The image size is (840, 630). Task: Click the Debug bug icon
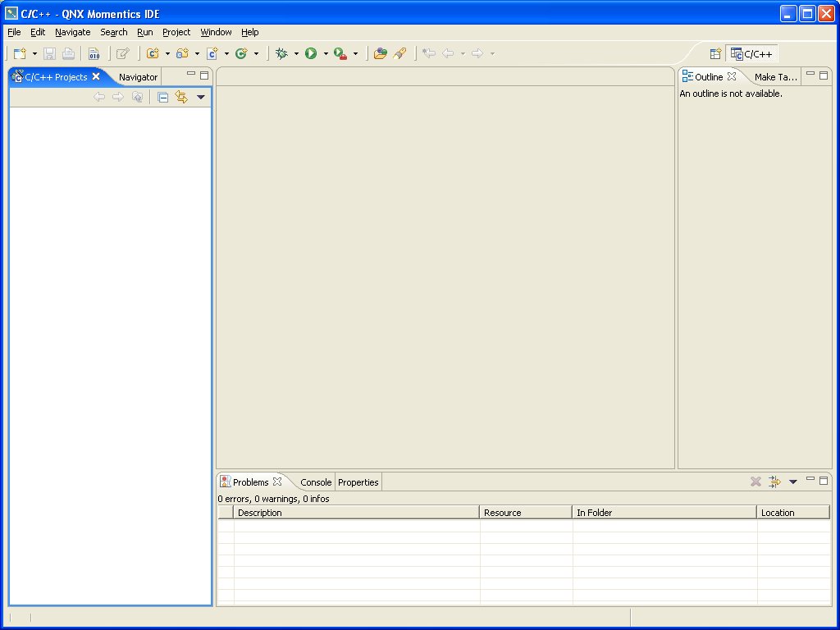pyautogui.click(x=281, y=53)
